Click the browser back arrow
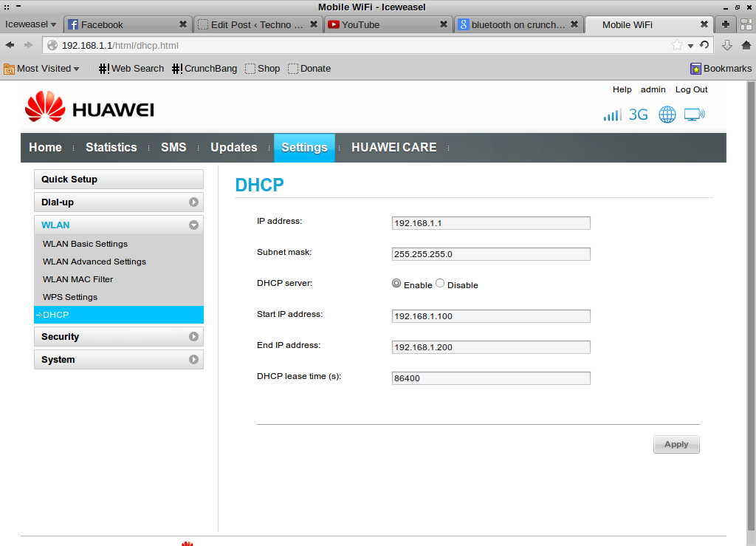Viewport: 756px width, 546px height. (x=10, y=45)
